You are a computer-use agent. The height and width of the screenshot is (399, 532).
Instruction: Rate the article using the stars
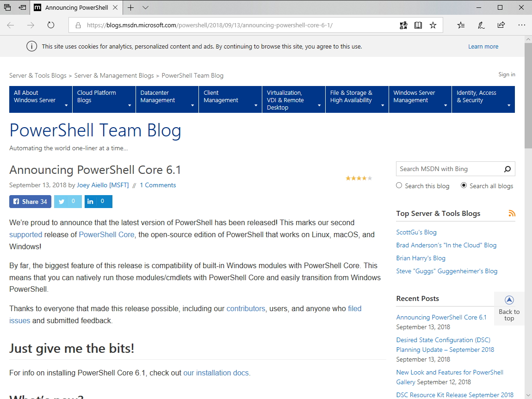point(359,178)
